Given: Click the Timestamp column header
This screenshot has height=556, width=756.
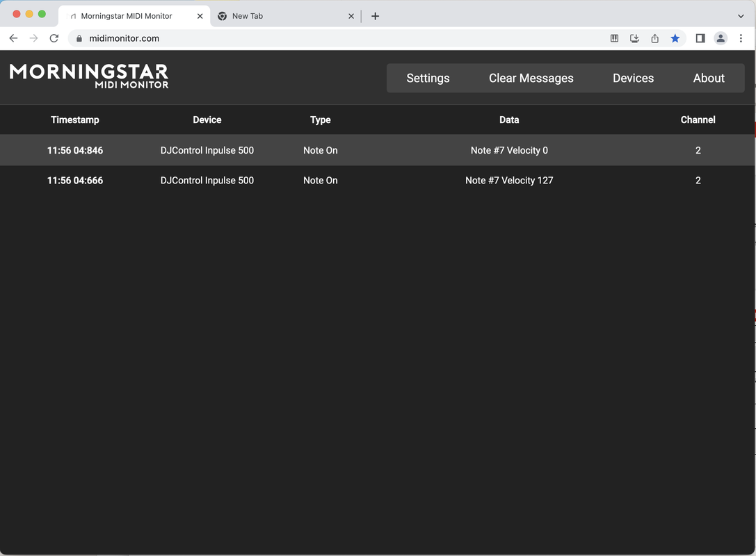Looking at the screenshot, I should tap(74, 120).
